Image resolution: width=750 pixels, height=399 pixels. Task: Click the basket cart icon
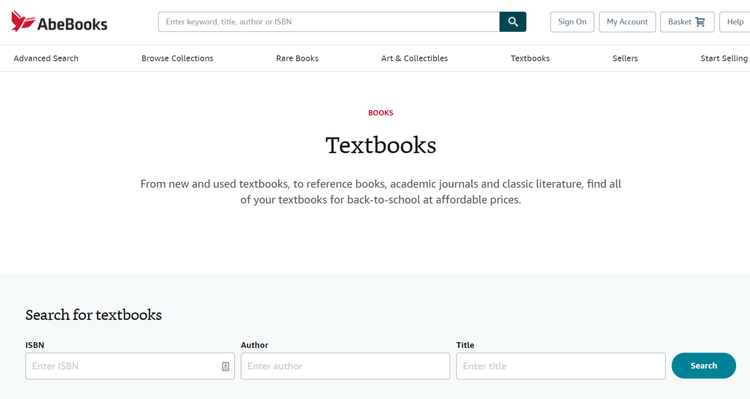click(x=700, y=22)
